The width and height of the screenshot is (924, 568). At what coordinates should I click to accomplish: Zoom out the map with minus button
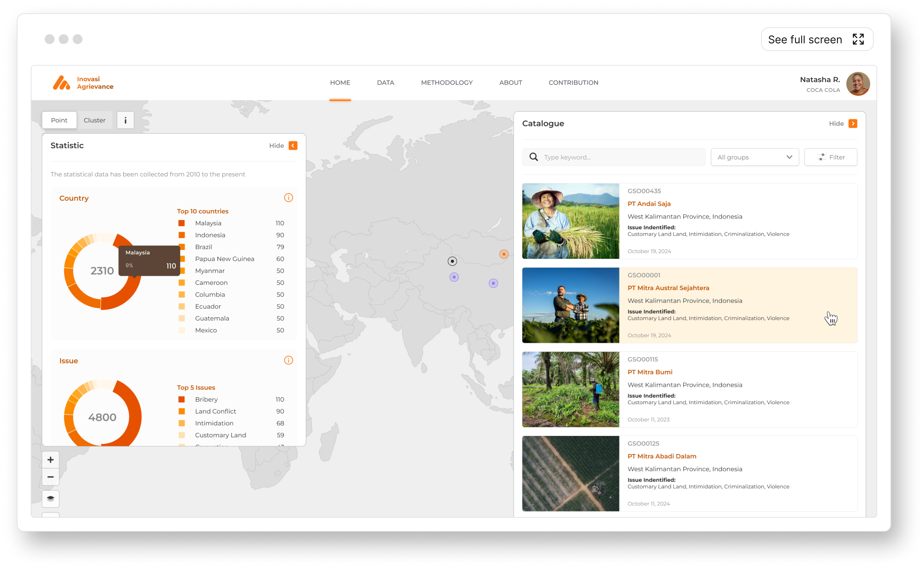[51, 477]
